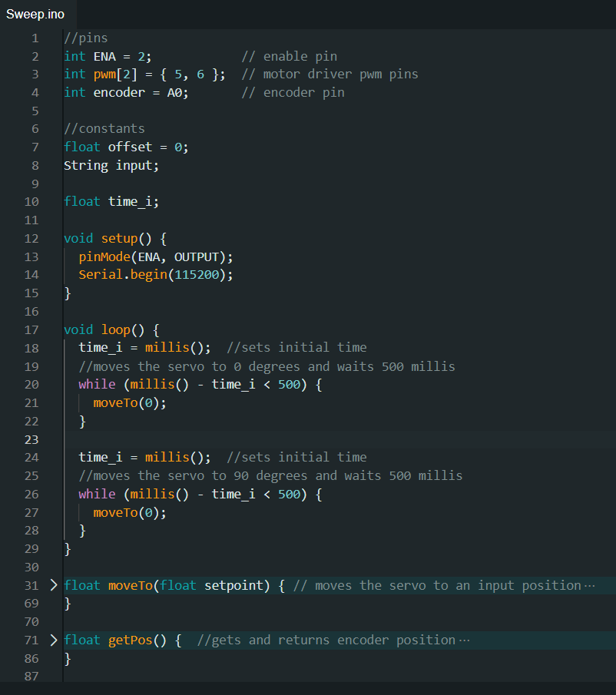Click the millis() call on line 18
This screenshot has height=695, width=616.
167,347
